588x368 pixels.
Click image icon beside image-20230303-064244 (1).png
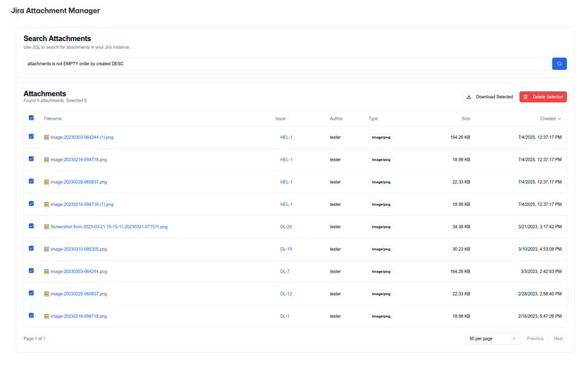47,137
